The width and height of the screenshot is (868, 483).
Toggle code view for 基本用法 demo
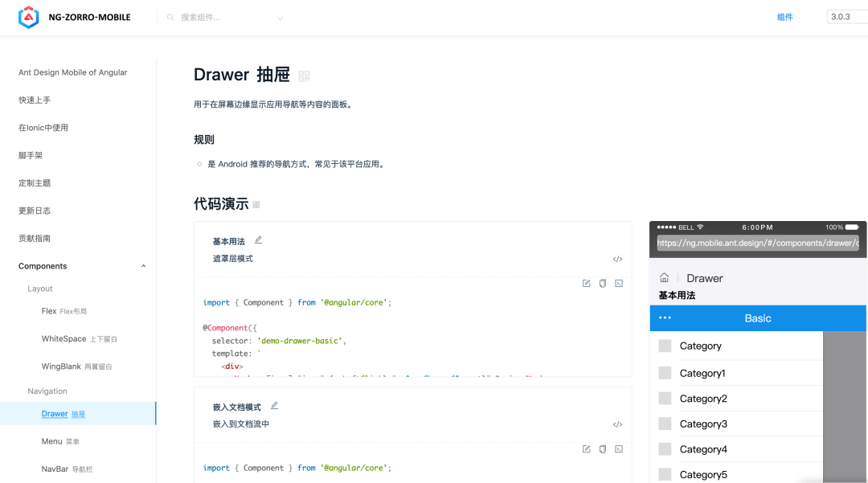click(618, 259)
